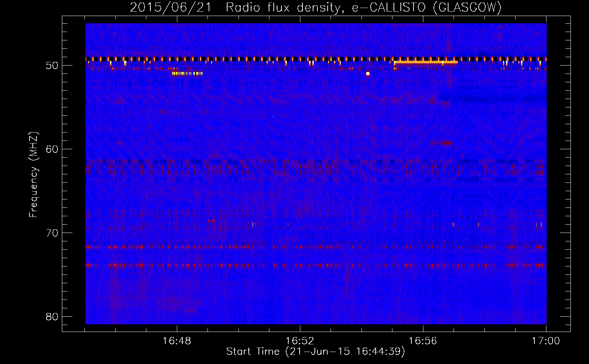Viewport: 589px width, 364px height.
Task: Click the "Start Time (21-Jun-15 16:44:39)" axis label
Action: 316,352
